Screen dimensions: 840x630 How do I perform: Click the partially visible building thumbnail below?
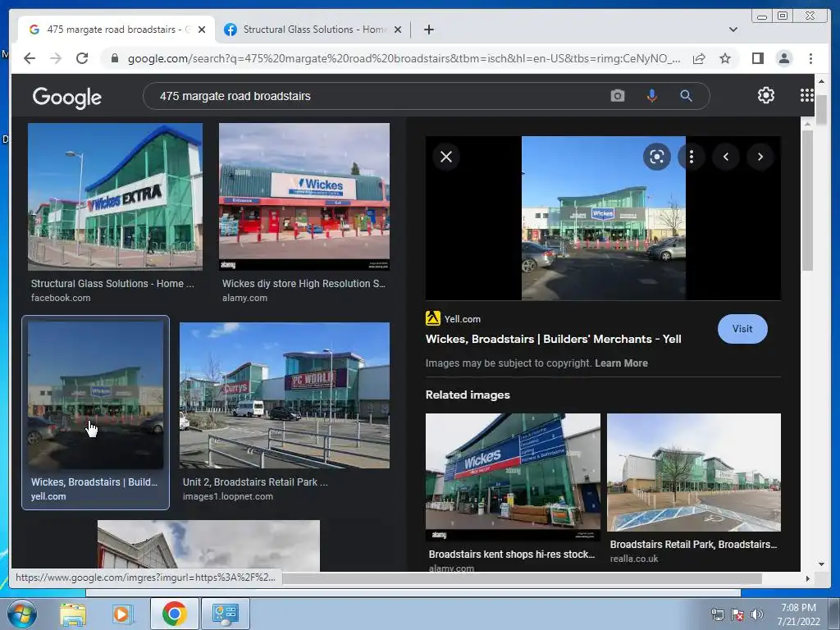(208, 545)
